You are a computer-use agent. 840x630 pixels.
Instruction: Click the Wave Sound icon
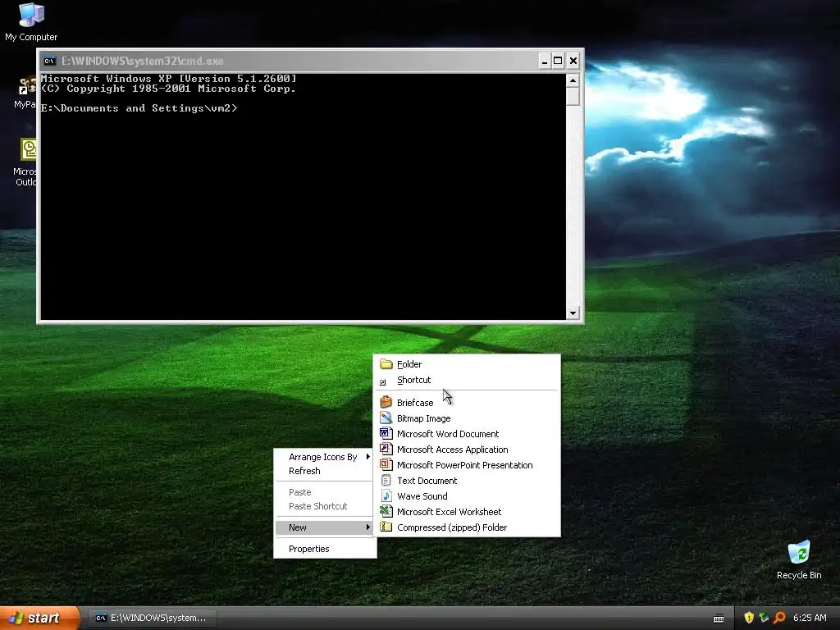(x=386, y=496)
